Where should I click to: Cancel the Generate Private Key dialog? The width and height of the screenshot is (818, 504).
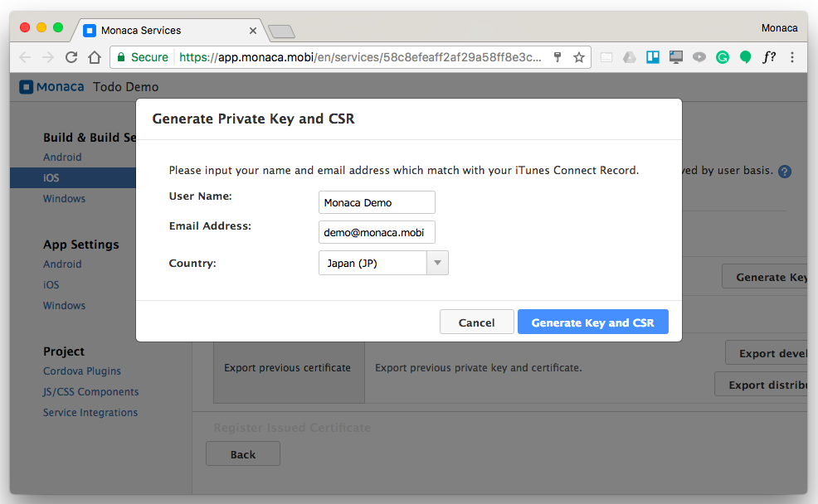point(476,322)
